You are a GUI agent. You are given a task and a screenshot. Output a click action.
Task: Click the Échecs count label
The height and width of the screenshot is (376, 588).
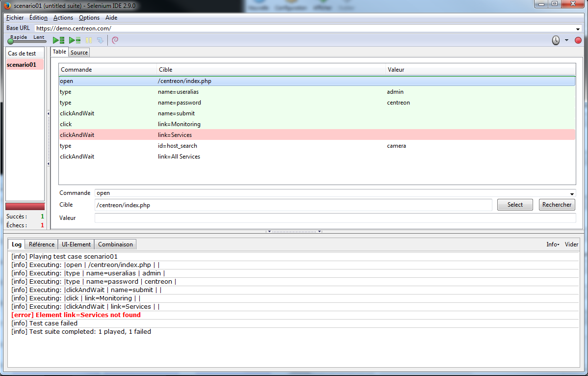17,225
